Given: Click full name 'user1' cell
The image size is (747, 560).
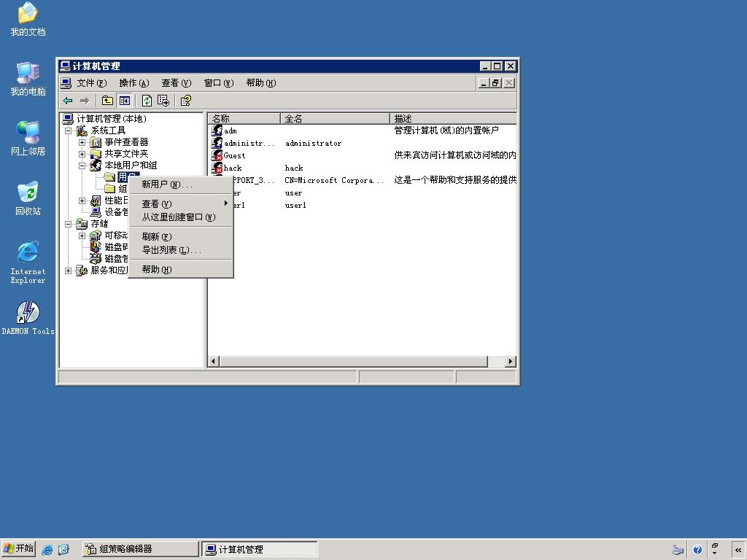Looking at the screenshot, I should coord(295,205).
